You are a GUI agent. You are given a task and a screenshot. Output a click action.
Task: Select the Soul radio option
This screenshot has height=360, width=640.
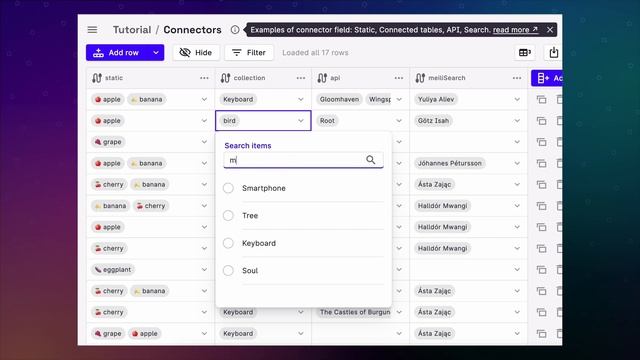coord(228,271)
